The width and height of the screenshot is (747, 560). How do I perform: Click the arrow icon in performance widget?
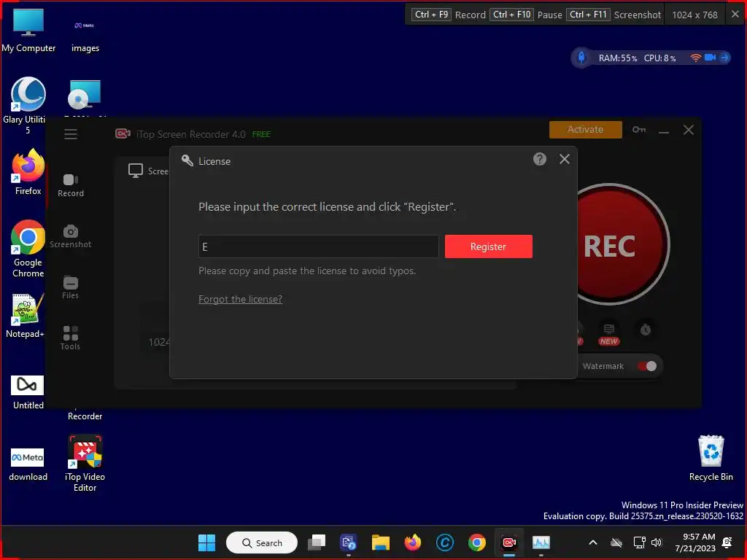(x=724, y=58)
